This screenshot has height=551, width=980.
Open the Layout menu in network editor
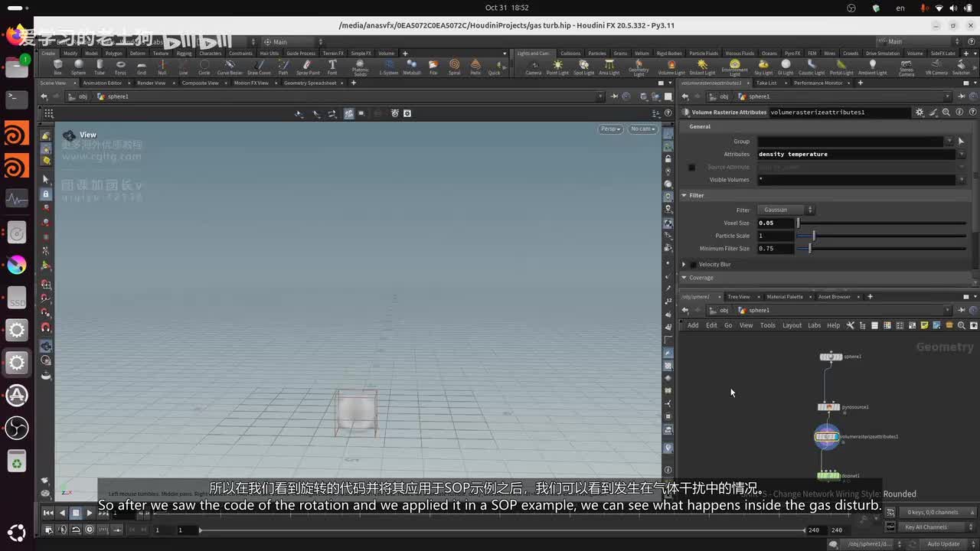[x=792, y=325]
